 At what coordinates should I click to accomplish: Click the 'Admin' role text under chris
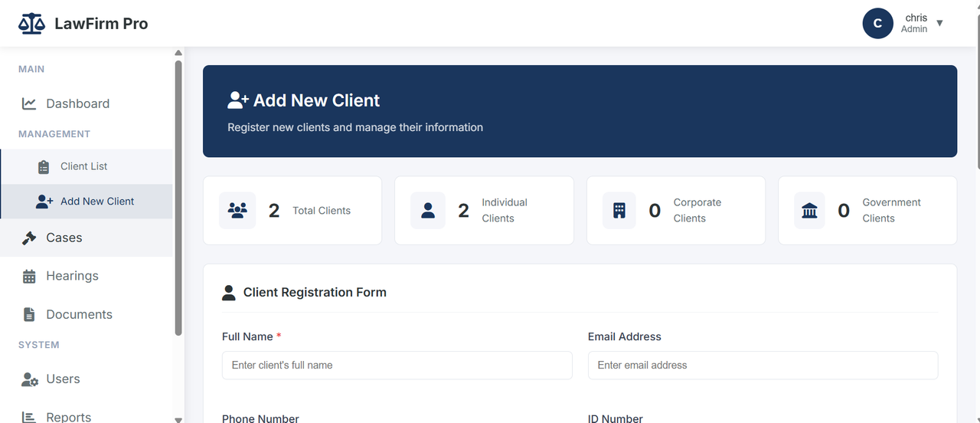tap(914, 29)
